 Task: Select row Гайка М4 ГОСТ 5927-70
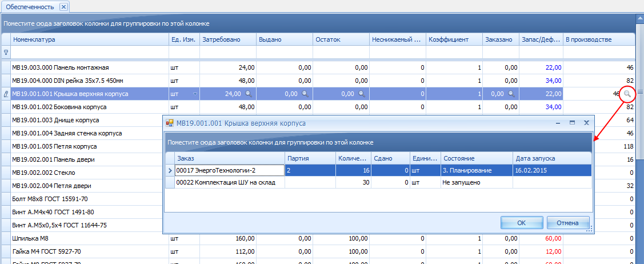pos(319,251)
